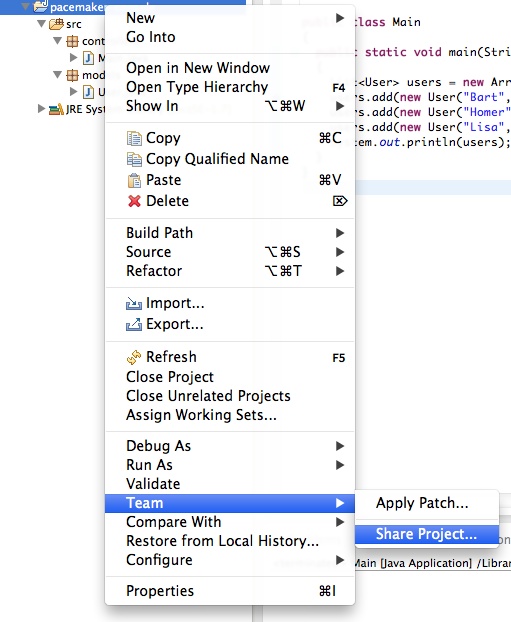
Task: Select Share Project... in Team submenu
Action: [x=426, y=534]
